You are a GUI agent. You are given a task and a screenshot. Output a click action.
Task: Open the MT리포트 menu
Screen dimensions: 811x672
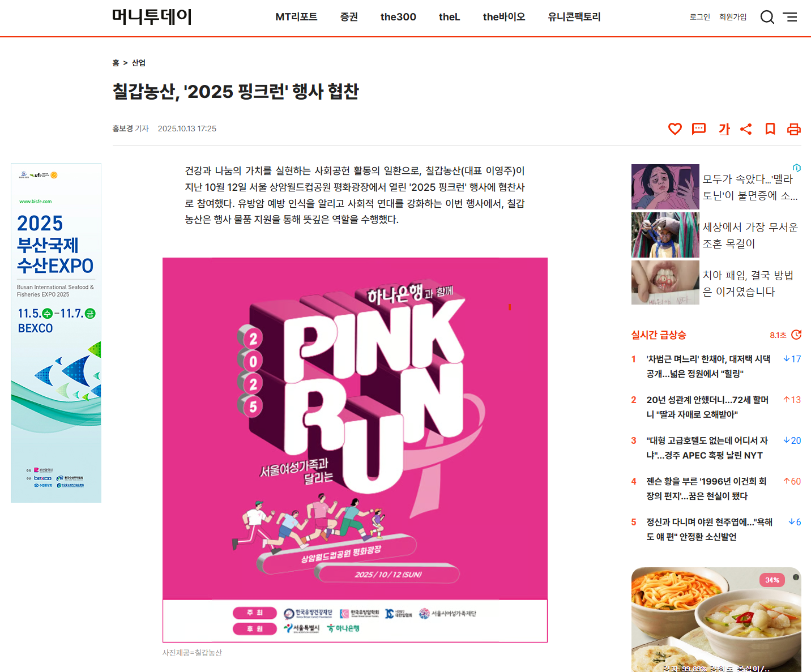tap(296, 17)
